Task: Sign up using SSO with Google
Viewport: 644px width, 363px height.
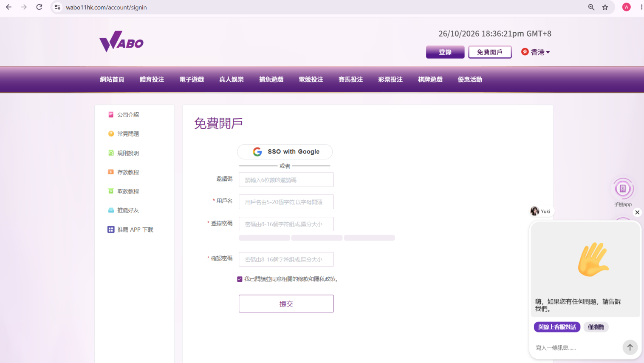Action: [x=285, y=152]
